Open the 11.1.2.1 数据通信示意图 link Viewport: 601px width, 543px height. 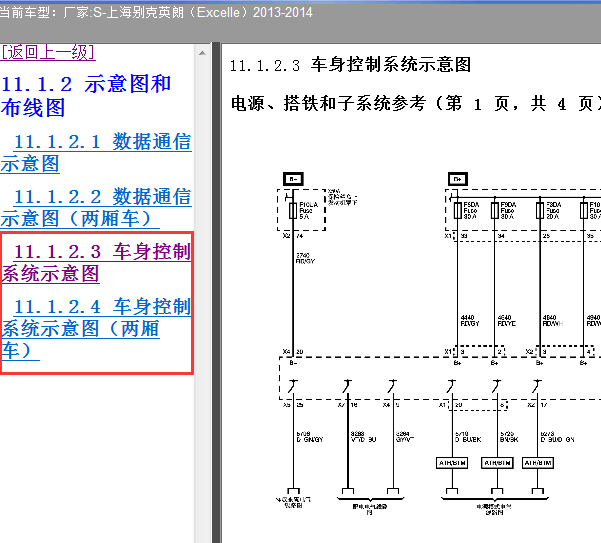(96, 153)
